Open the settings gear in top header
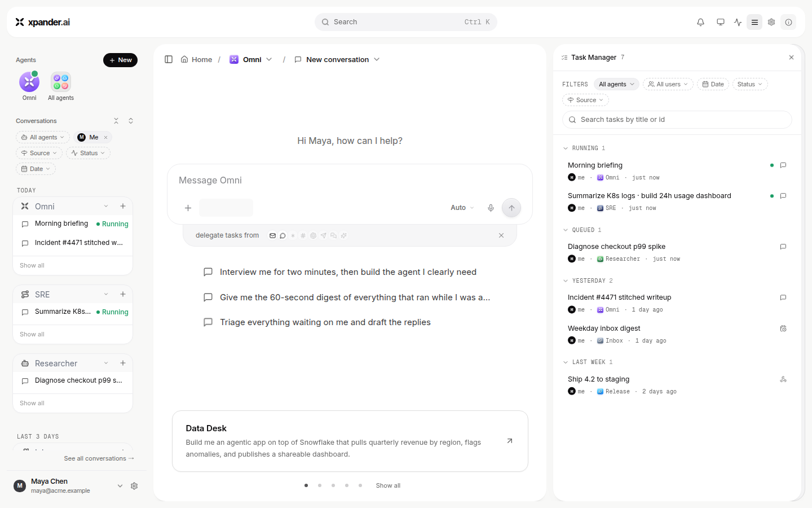812x508 pixels. click(771, 22)
